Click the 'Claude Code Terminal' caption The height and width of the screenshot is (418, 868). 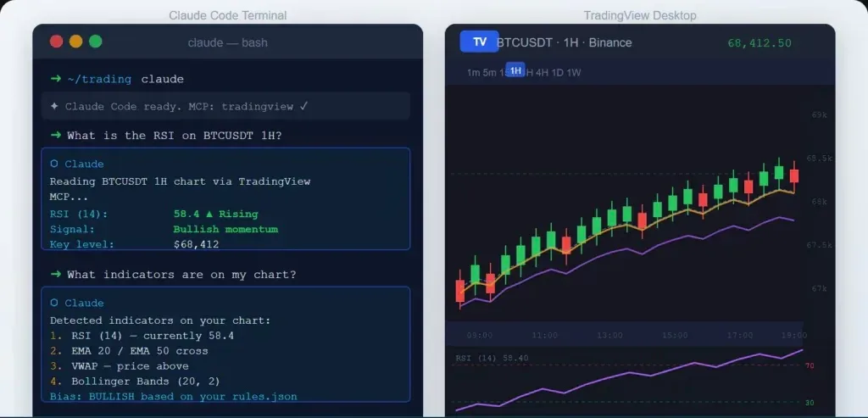(x=227, y=15)
